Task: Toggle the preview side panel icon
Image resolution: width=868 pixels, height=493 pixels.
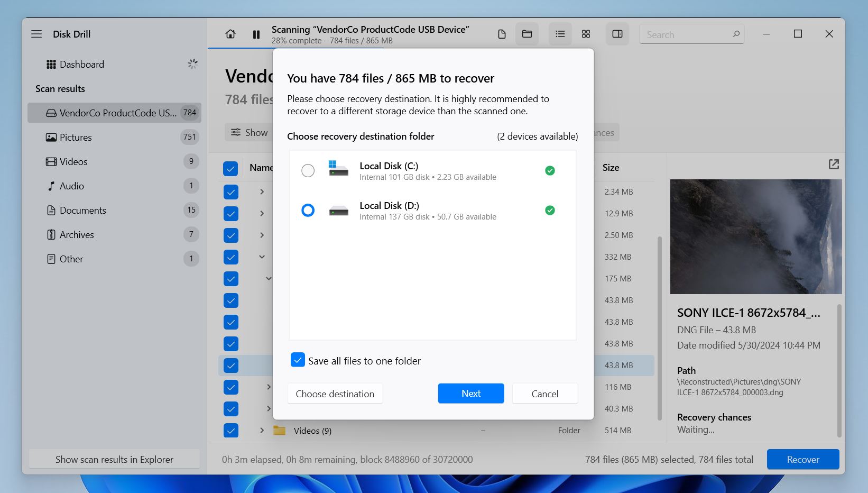Action: (x=617, y=34)
